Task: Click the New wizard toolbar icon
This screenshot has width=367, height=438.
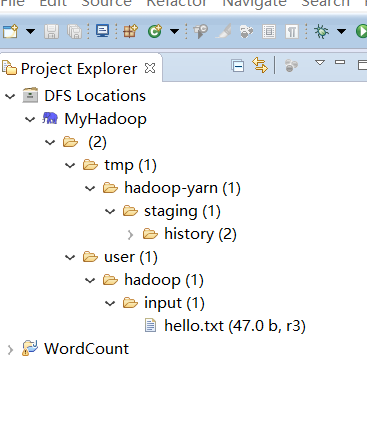Action: point(10,32)
